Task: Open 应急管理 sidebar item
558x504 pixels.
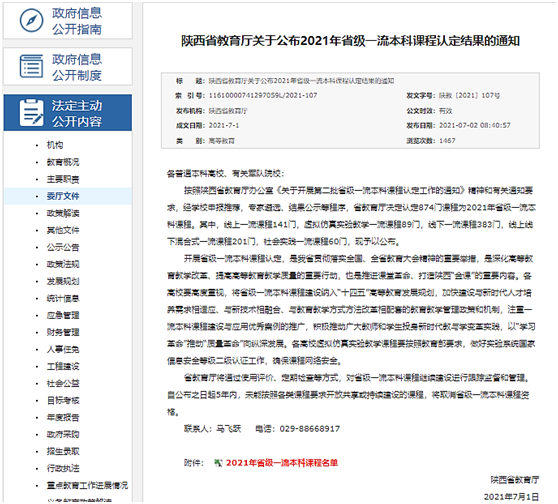Action: (63, 315)
